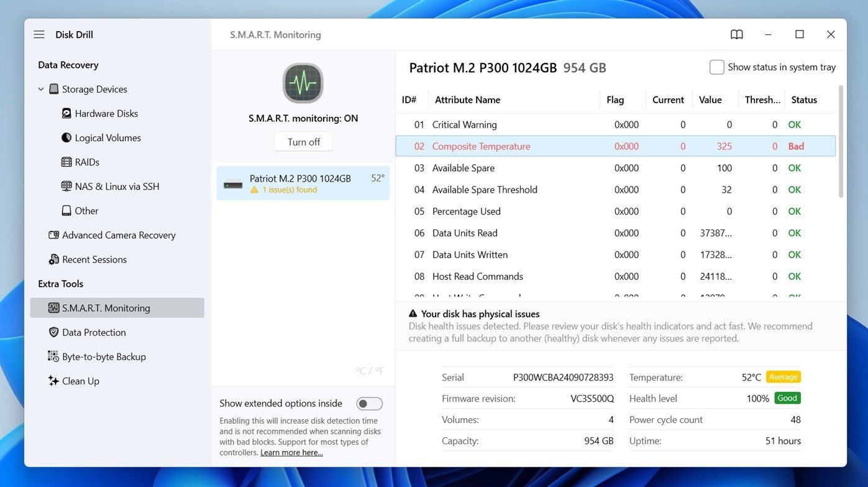Screen dimensions: 868x487
Task: Click the Bad status on Composite Temperature
Action: pos(796,146)
